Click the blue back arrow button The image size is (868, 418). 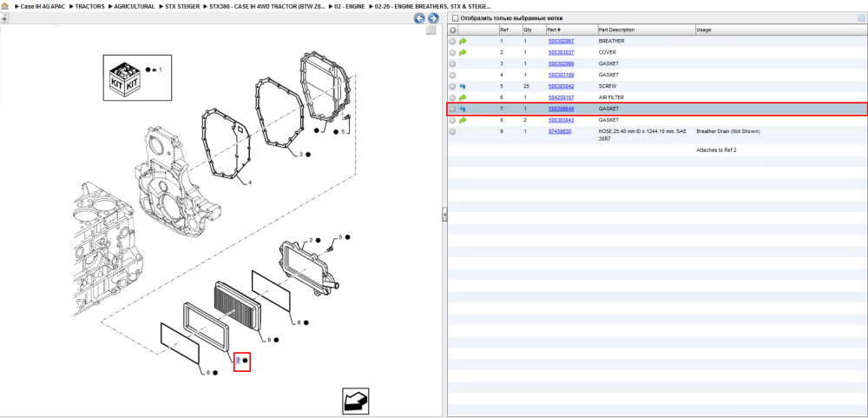click(x=420, y=18)
